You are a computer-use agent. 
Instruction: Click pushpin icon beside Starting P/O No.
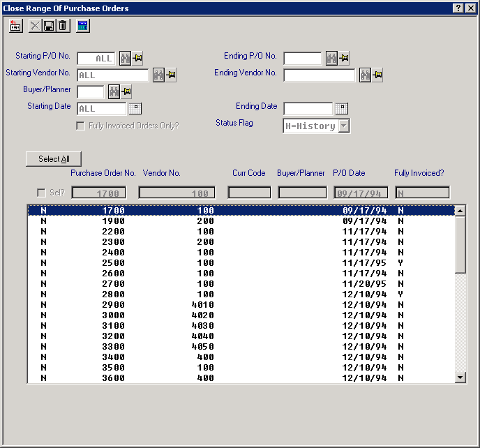(137, 58)
